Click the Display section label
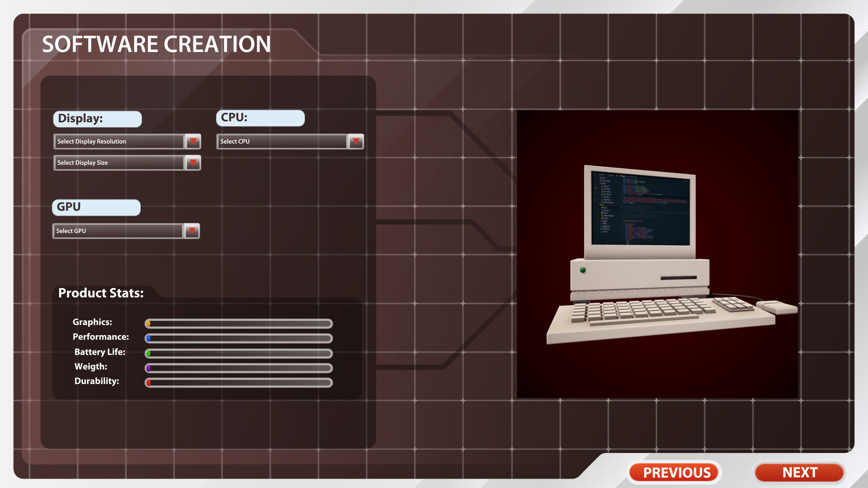Viewport: 868px width, 488px height. 97,118
